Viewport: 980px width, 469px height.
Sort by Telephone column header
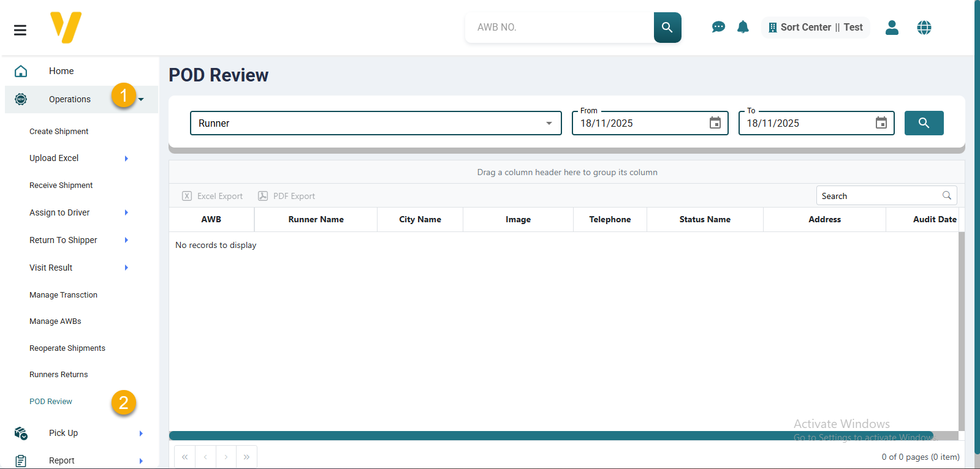tap(610, 219)
